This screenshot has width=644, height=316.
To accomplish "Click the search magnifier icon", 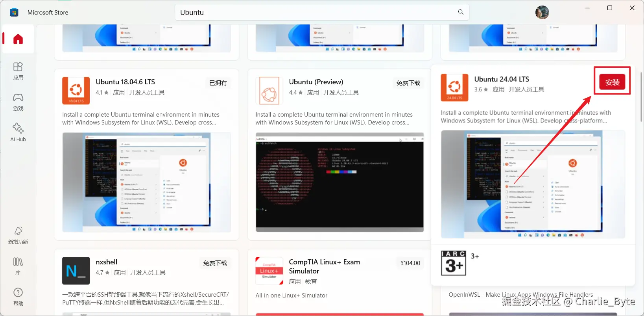I will tap(461, 12).
